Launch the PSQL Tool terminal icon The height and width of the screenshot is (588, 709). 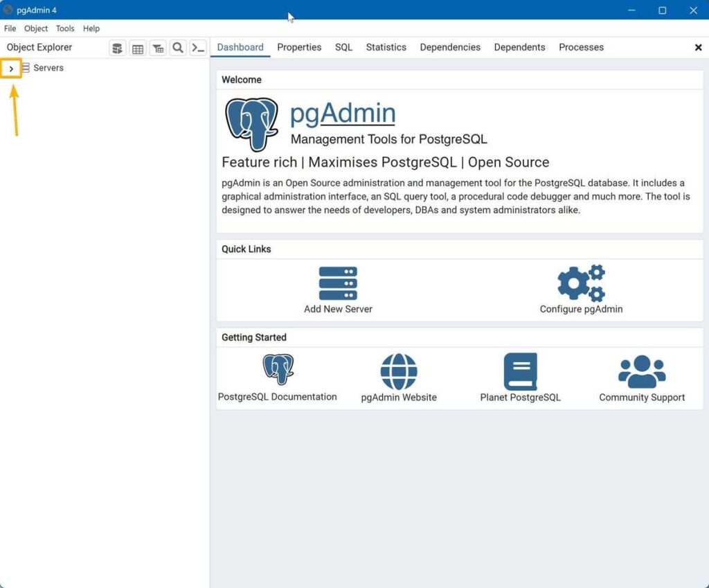198,48
